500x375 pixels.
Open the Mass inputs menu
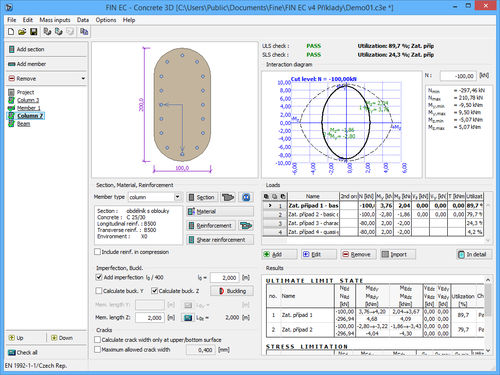click(x=55, y=20)
